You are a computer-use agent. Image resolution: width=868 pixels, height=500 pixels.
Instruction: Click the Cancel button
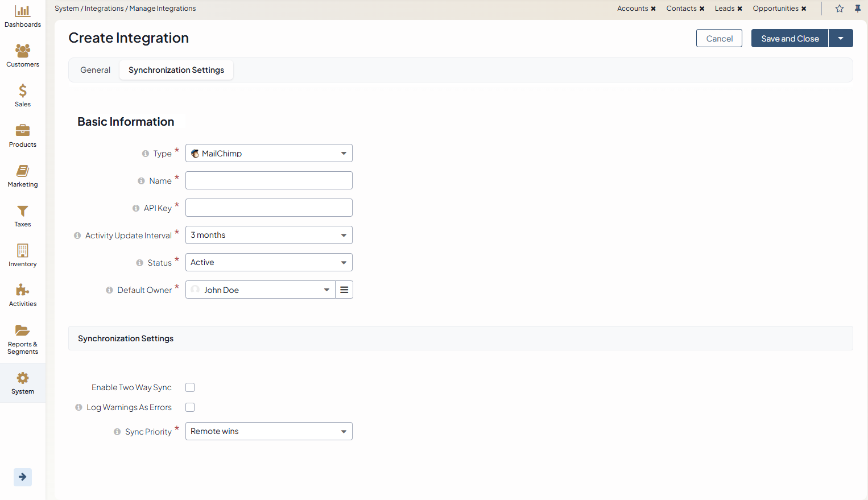pos(719,38)
